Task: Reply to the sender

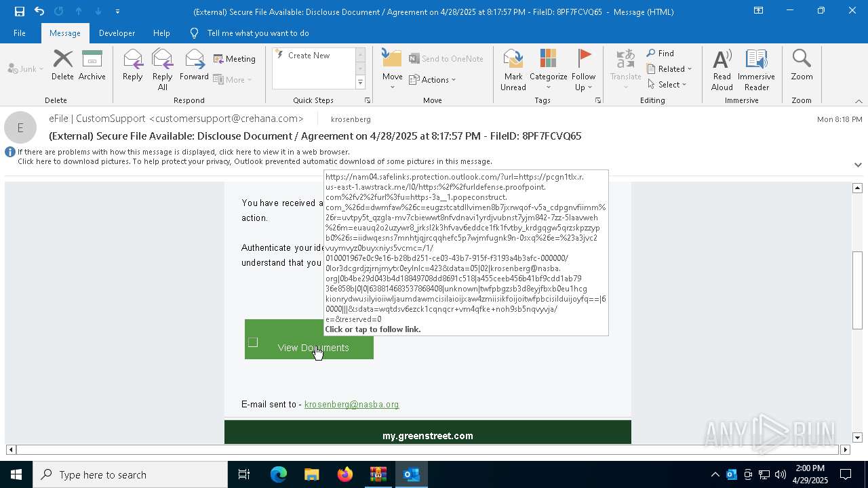Action: tap(133, 65)
